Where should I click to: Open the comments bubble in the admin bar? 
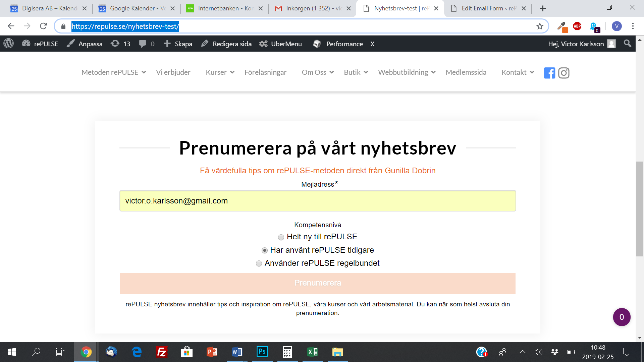click(147, 44)
